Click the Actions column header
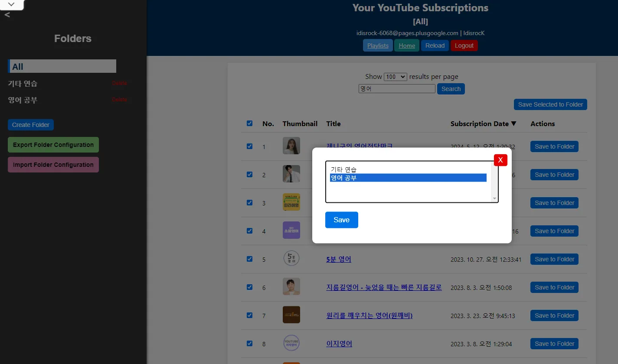The image size is (618, 364). pyautogui.click(x=543, y=124)
